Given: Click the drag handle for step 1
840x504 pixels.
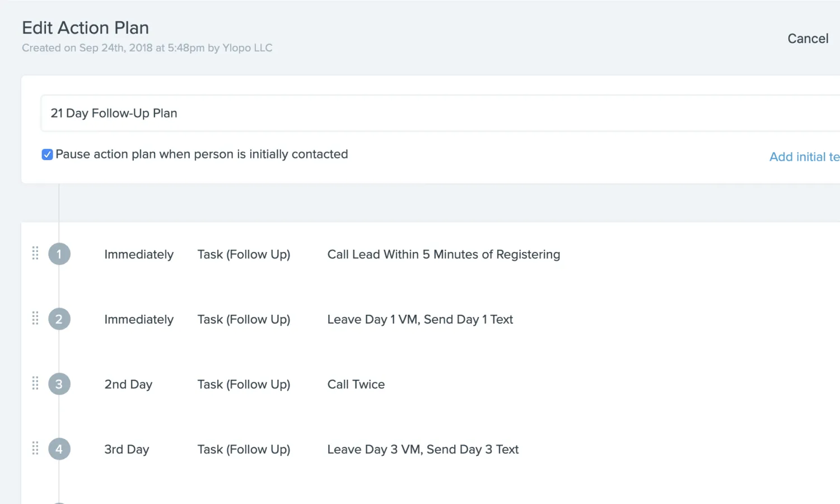Looking at the screenshot, I should pos(35,254).
